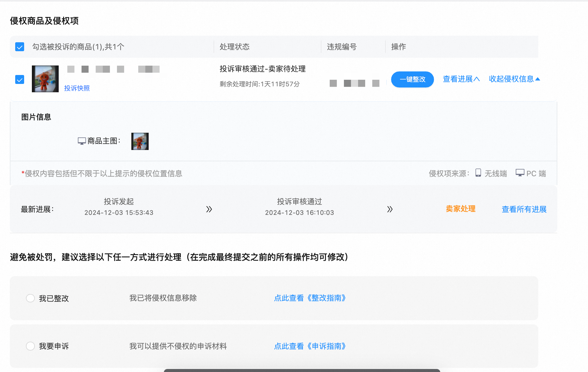
Task: Click the 违规编号 column header
Action: pyautogui.click(x=342, y=47)
